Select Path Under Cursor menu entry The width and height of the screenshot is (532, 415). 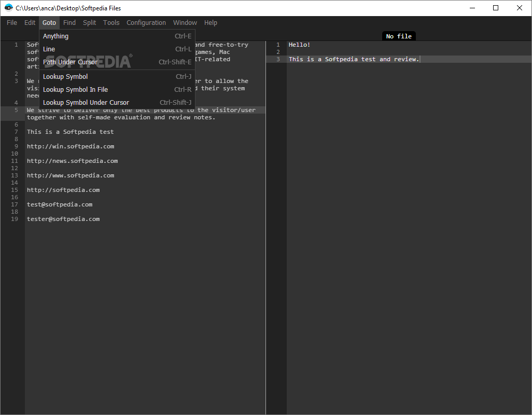117,62
